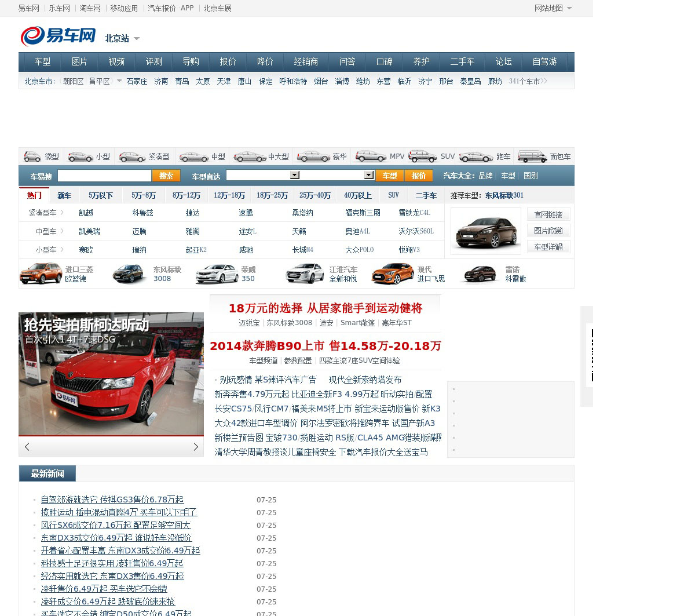Viewport: 695px width, 616px height.
Task: Focus the 车易搜 search input field
Action: pyautogui.click(x=104, y=176)
